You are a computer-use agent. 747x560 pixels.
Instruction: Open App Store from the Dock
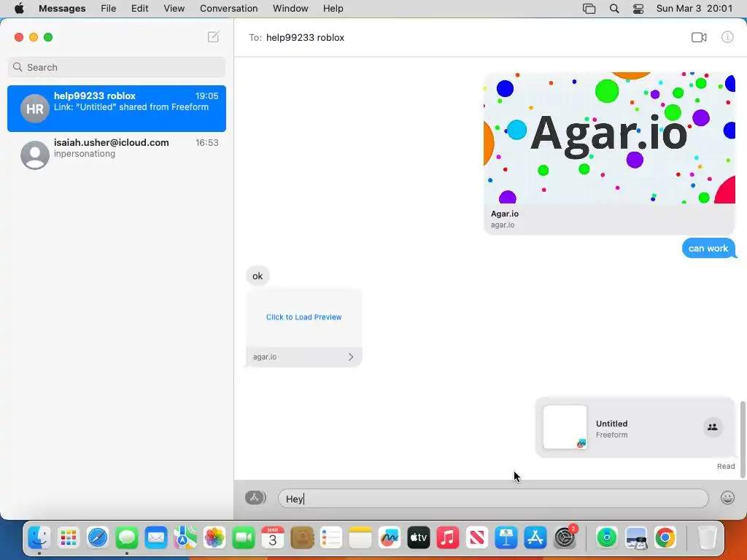coord(535,537)
